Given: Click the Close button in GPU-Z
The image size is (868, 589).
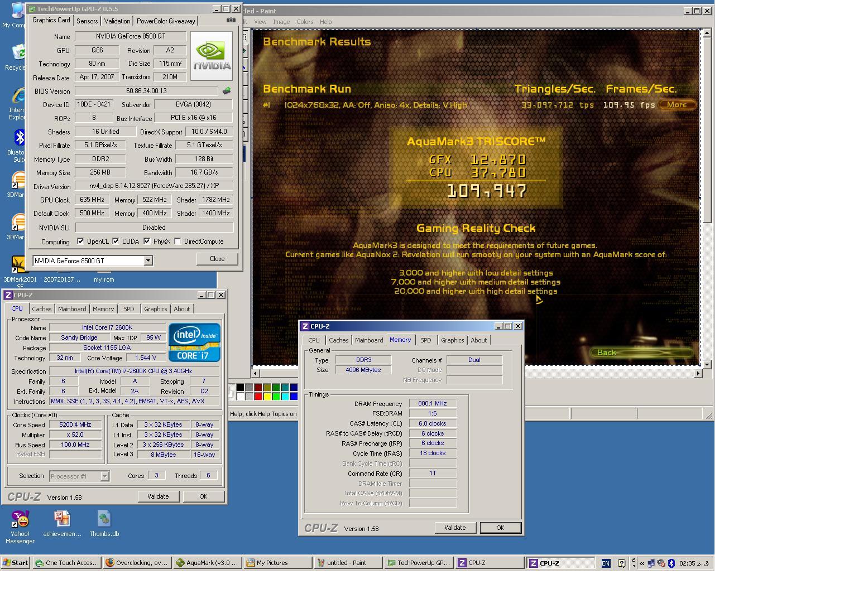Looking at the screenshot, I should pos(217,259).
